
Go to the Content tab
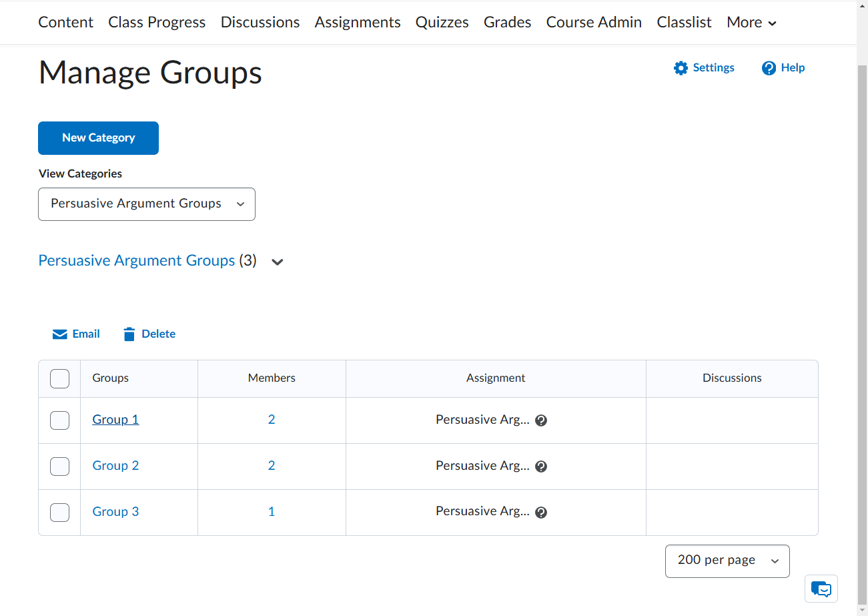tap(66, 23)
